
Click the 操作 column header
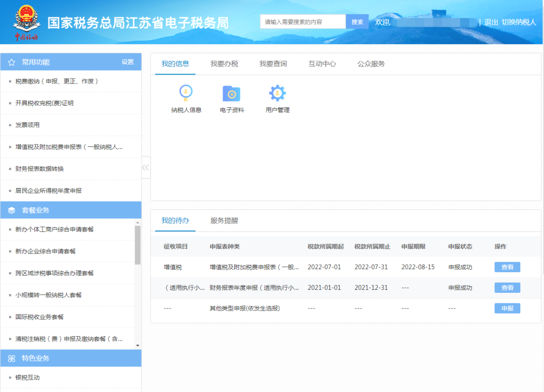(500, 247)
